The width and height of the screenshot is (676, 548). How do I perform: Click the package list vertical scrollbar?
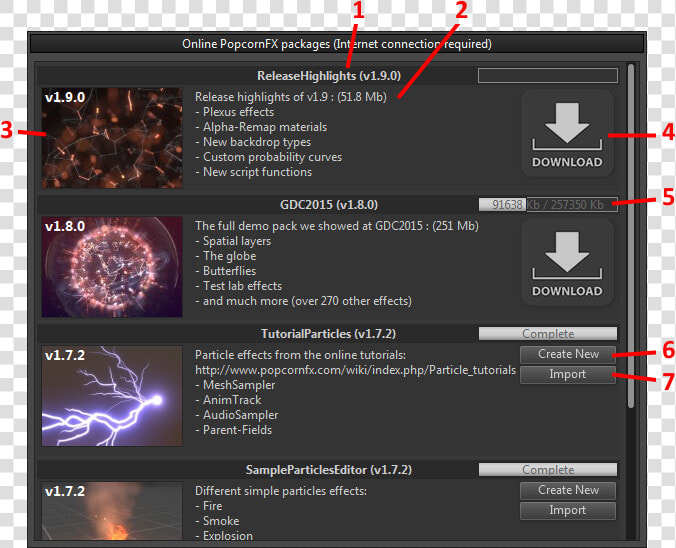(x=631, y=235)
